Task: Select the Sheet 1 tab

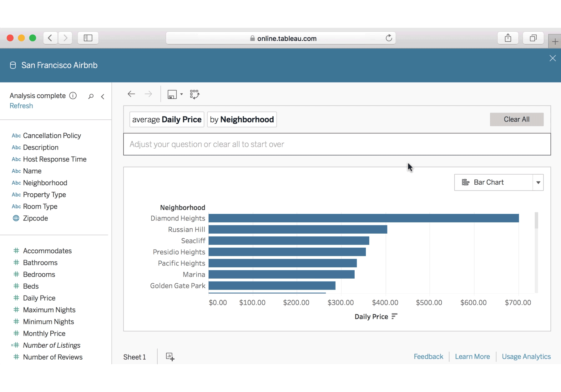Action: 134,357
